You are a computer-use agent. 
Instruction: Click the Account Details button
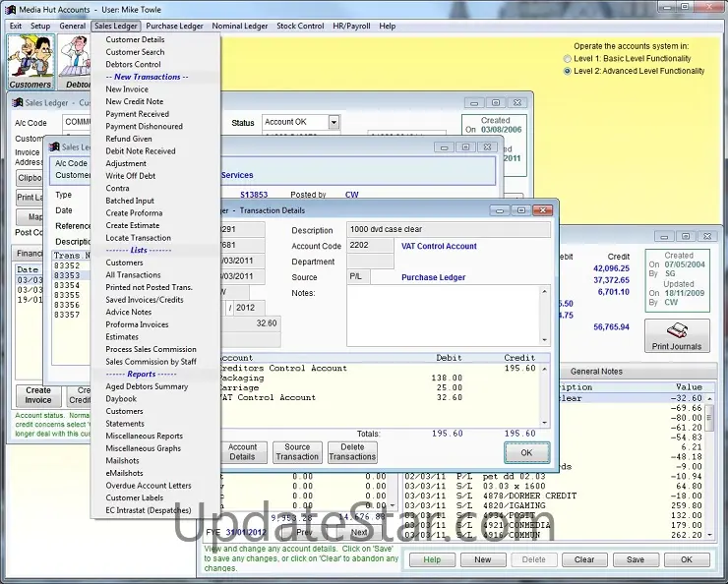point(242,451)
